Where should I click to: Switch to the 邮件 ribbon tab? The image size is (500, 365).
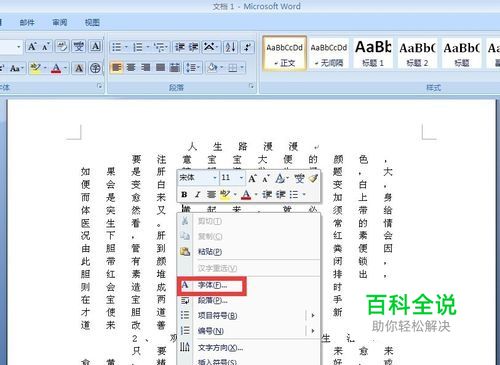pyautogui.click(x=27, y=22)
